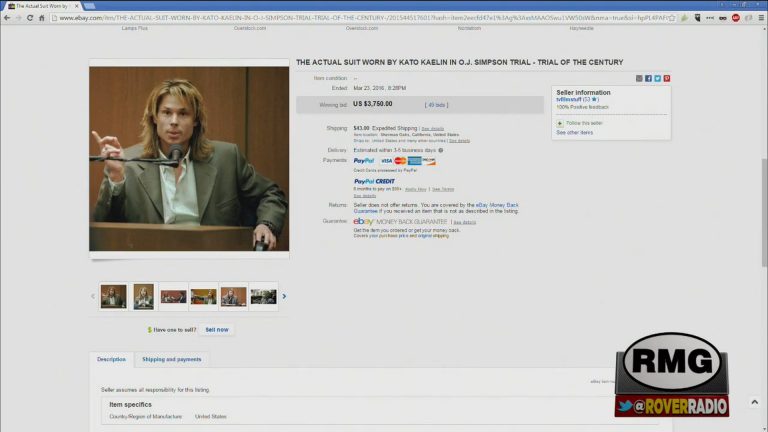
Task: Select the second listing thumbnail
Action: pos(144,296)
